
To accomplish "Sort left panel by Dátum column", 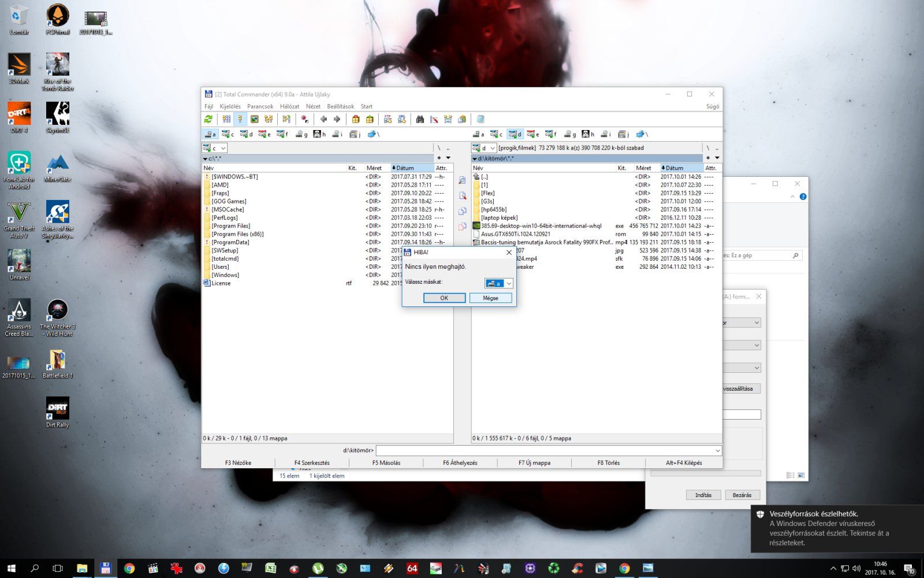I will [x=412, y=168].
